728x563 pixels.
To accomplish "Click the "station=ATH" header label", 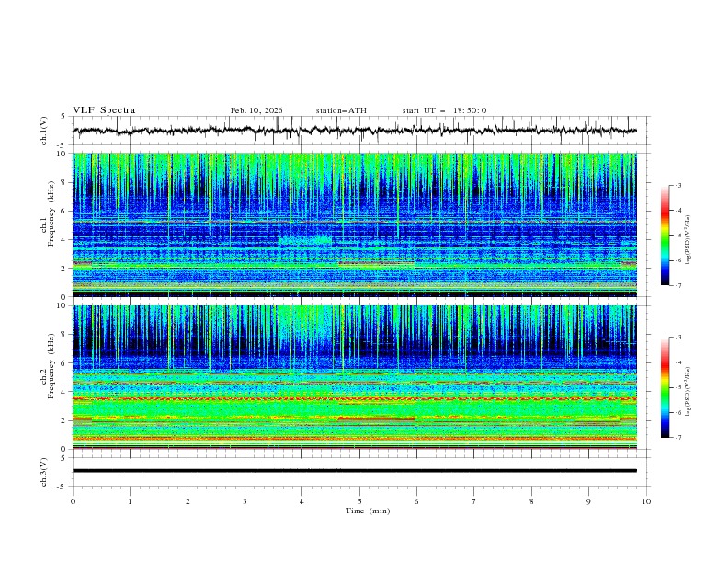I will pos(341,110).
